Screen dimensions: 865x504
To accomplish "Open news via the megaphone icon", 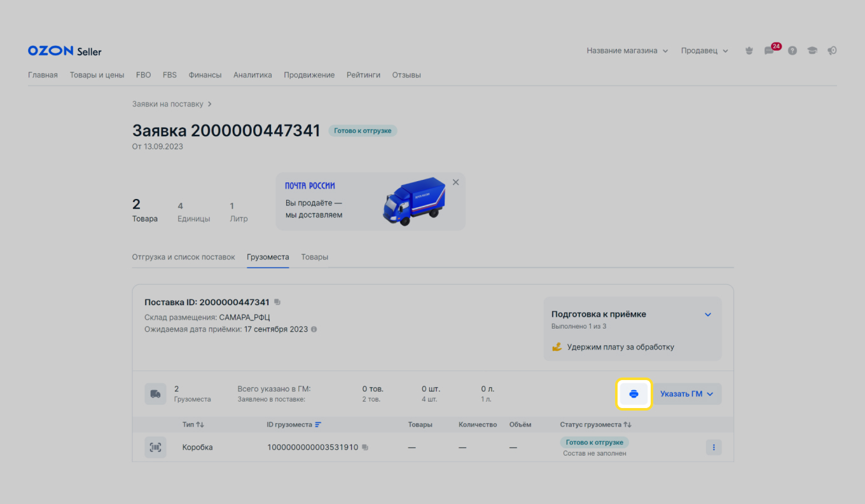I will (x=832, y=50).
